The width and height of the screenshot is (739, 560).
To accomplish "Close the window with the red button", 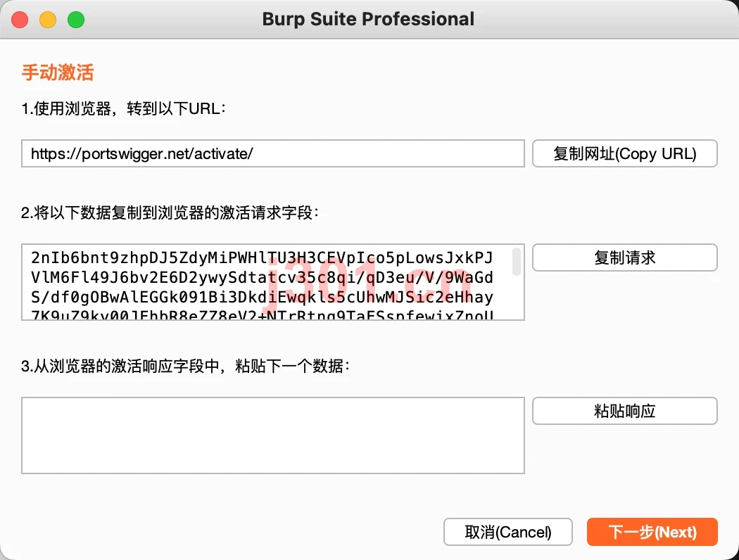I will click(20, 20).
